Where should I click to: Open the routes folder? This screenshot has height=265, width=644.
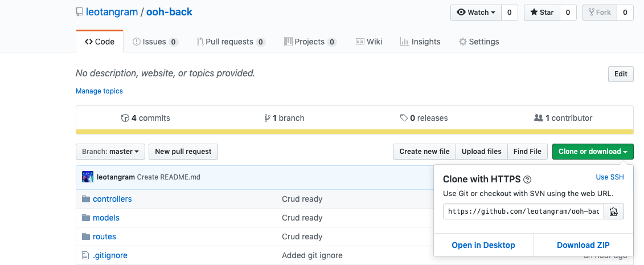point(104,237)
